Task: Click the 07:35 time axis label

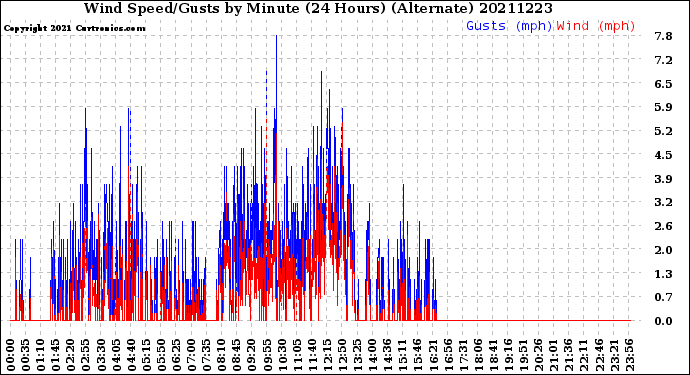Action: pyautogui.click(x=207, y=355)
